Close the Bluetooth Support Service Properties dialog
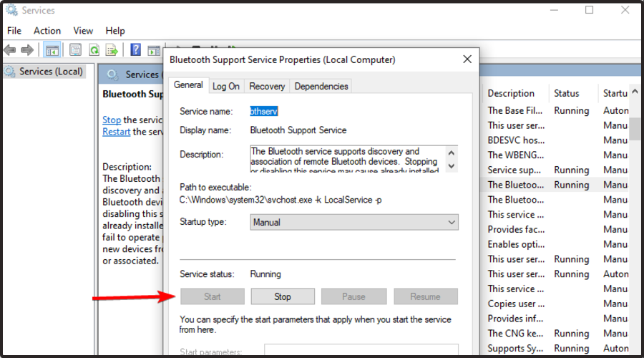Viewport: 644px width, 358px height. coord(467,59)
